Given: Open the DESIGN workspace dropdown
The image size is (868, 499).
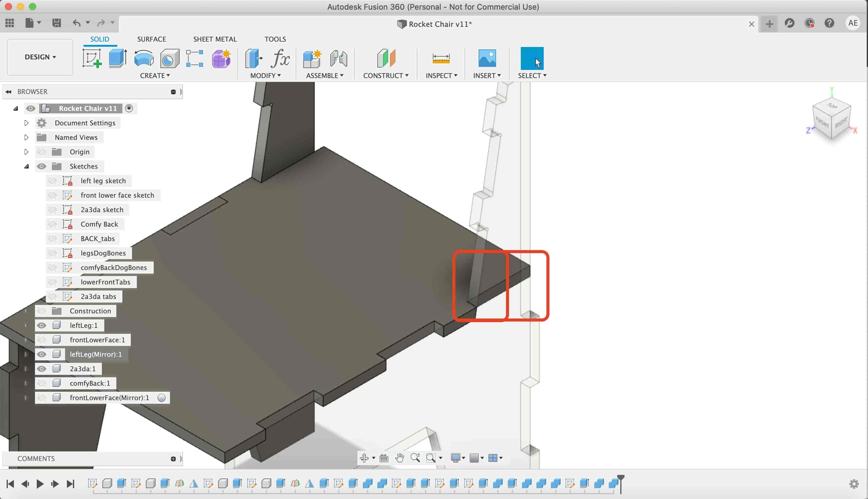Looking at the screenshot, I should (x=40, y=57).
